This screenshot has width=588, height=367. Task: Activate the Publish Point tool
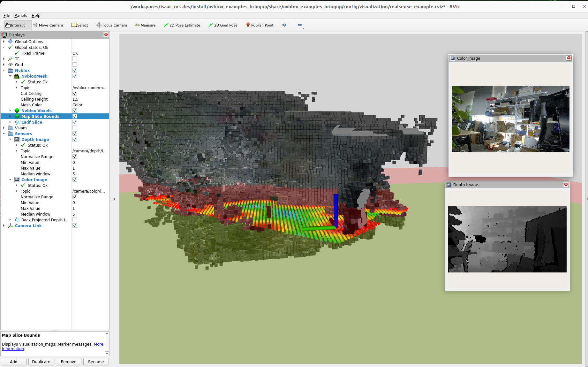click(x=260, y=25)
